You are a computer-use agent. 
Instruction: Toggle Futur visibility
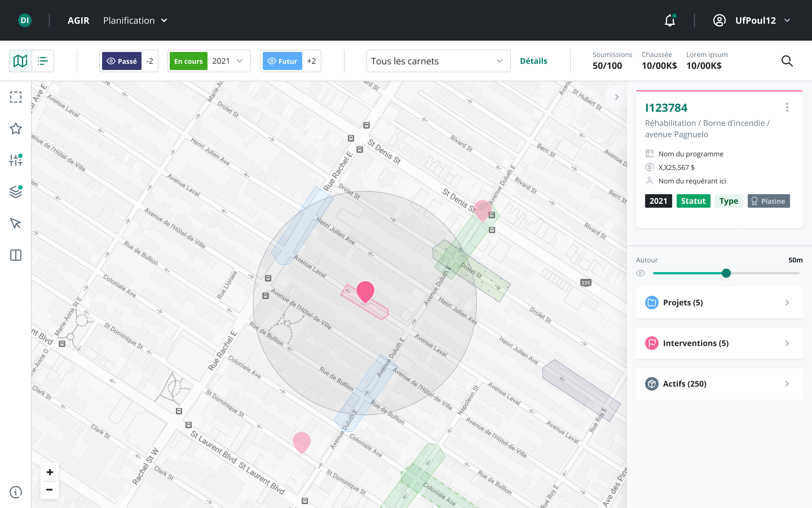(x=282, y=61)
